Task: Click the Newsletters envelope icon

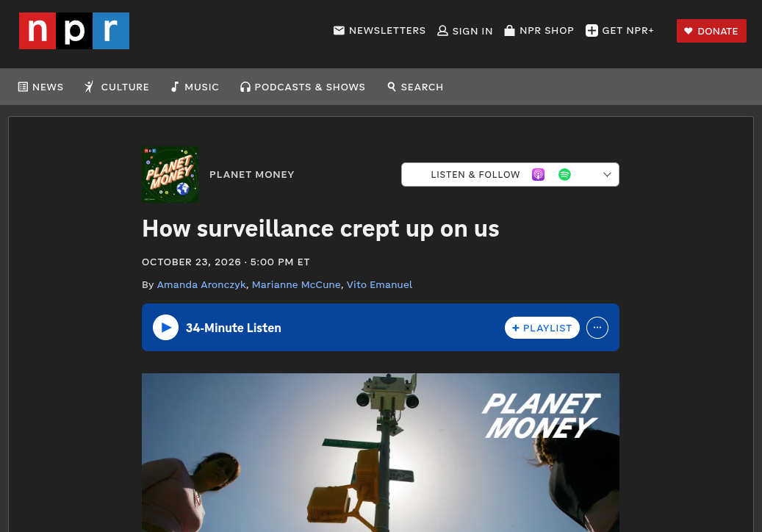Action: tap(339, 31)
